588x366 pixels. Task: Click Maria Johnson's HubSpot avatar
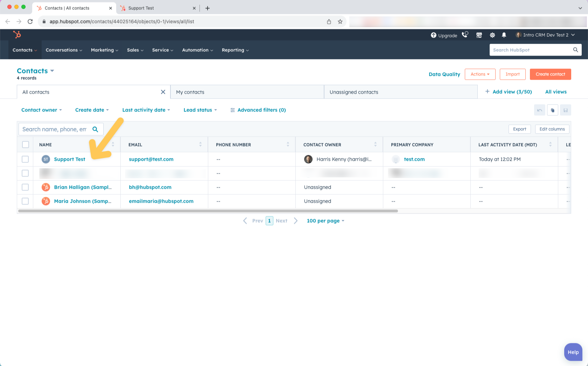[46, 201]
